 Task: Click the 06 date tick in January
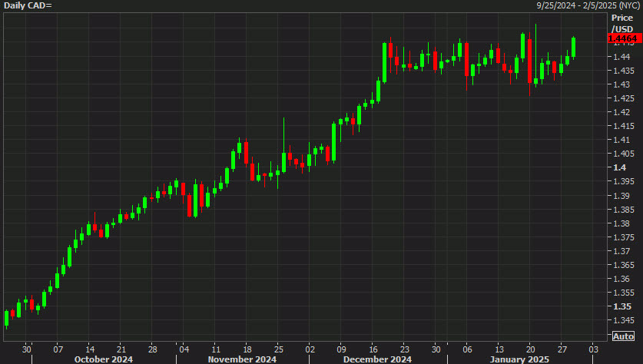[x=468, y=349]
